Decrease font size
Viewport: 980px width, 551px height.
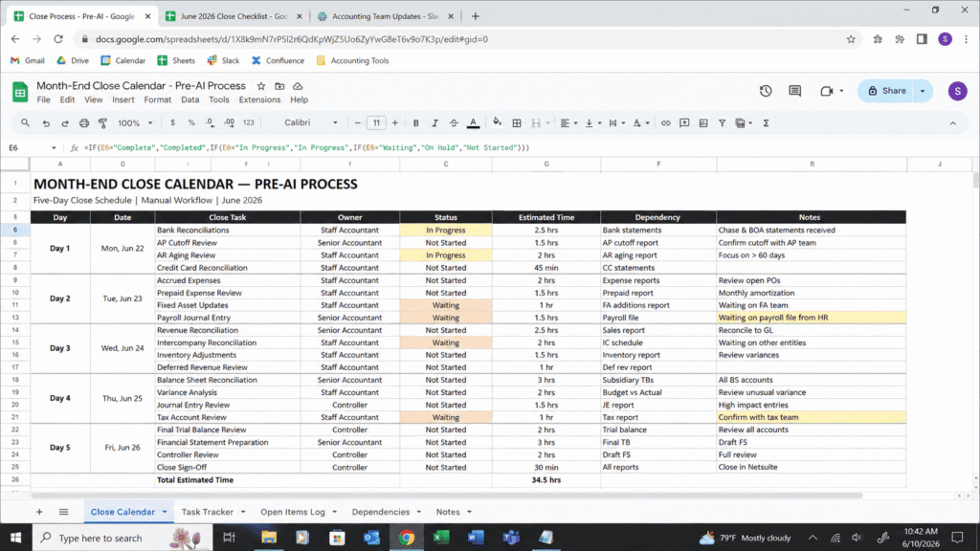click(358, 123)
